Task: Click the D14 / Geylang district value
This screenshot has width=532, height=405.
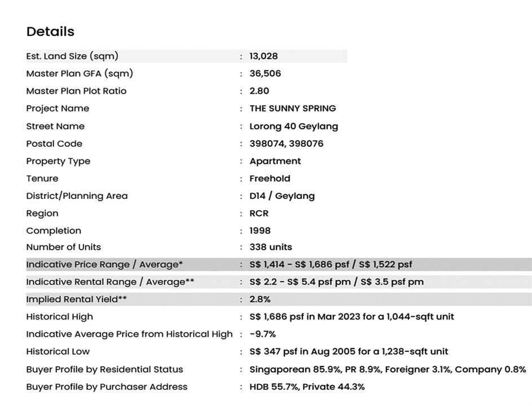Action: [x=282, y=196]
